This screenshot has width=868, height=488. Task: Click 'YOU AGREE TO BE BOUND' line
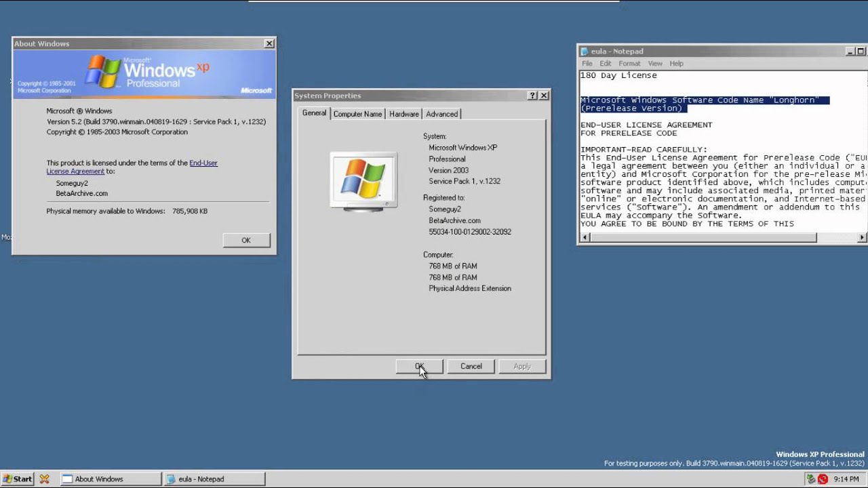pyautogui.click(x=687, y=224)
